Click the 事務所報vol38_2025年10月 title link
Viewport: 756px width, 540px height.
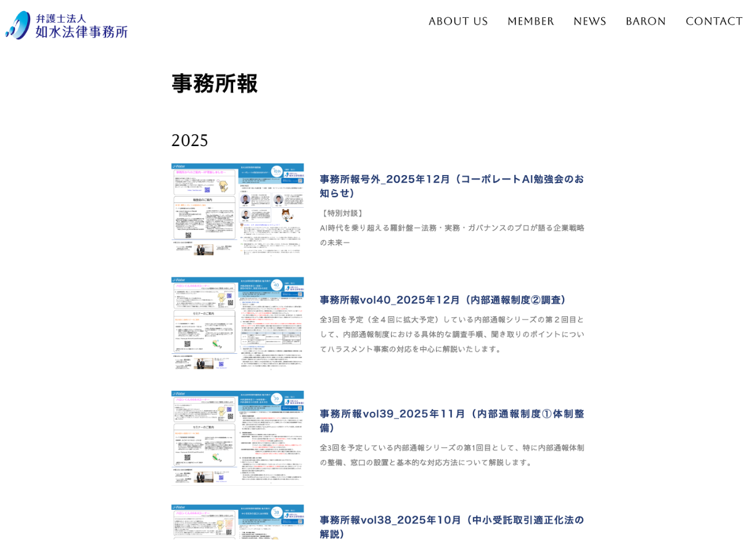click(451, 526)
